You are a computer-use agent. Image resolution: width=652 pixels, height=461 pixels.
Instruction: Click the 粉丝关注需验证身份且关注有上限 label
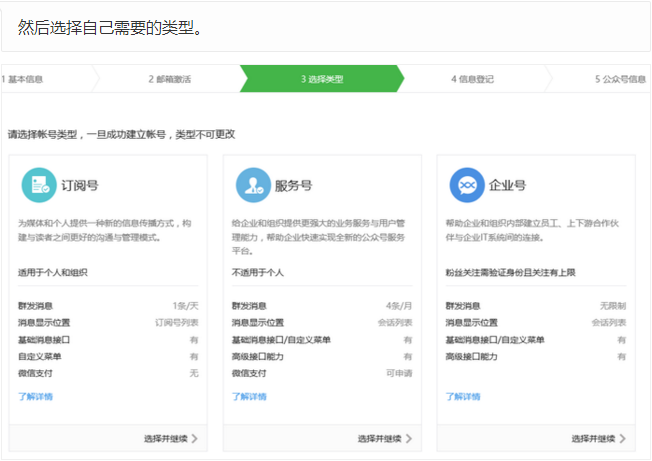click(x=511, y=273)
